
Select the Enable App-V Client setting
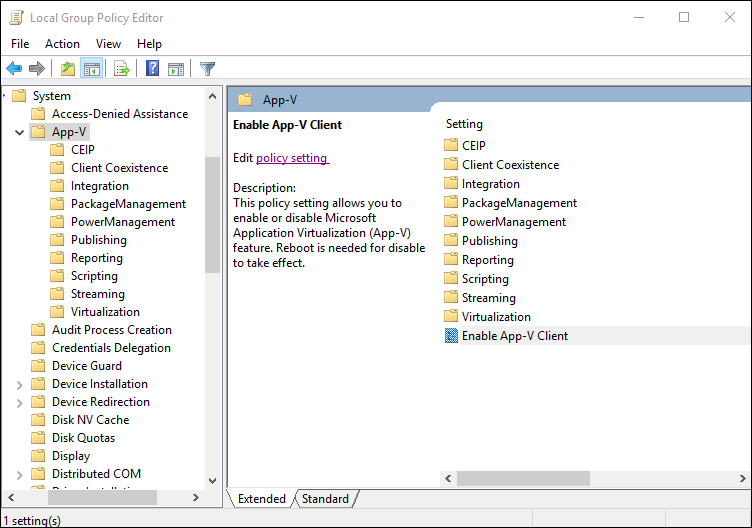point(514,336)
